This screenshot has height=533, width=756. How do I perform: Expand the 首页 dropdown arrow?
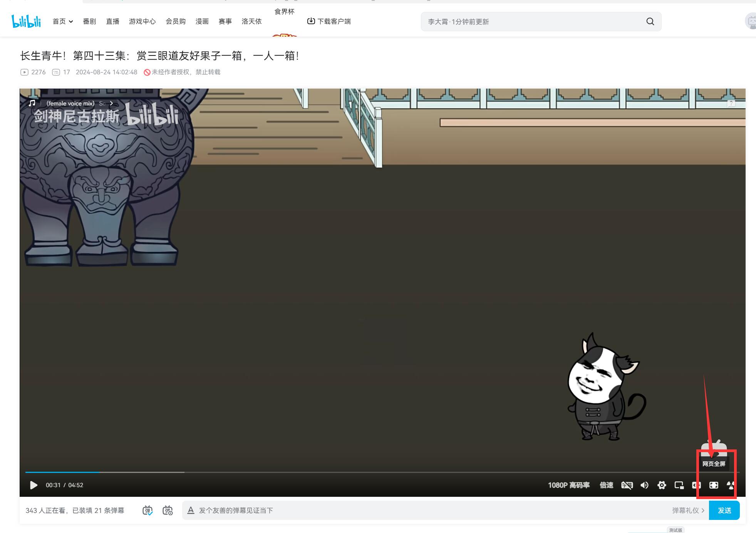pyautogui.click(x=71, y=22)
